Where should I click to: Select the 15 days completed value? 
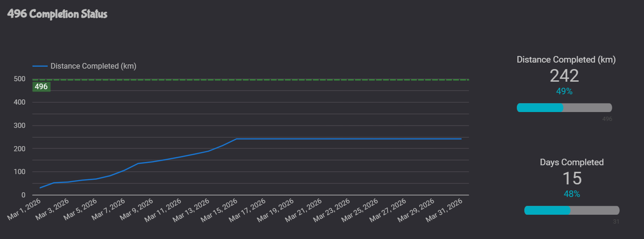pos(572,178)
